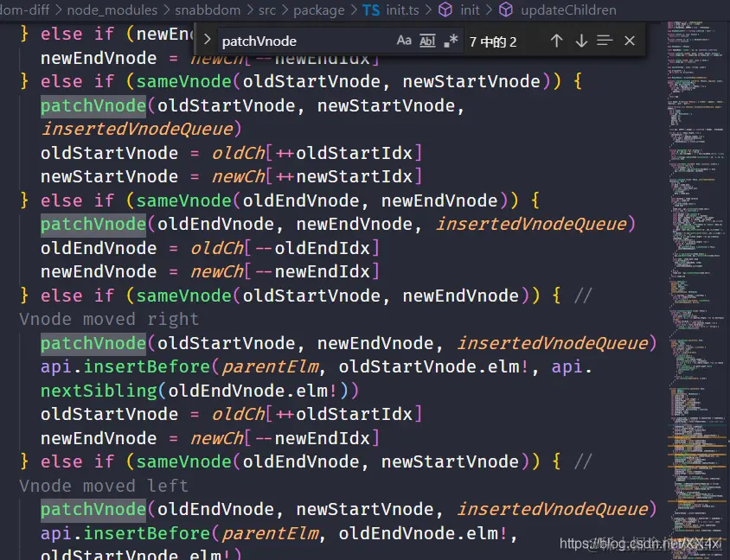Expand the replace field chevron
The width and height of the screenshot is (730, 560).
tap(208, 41)
